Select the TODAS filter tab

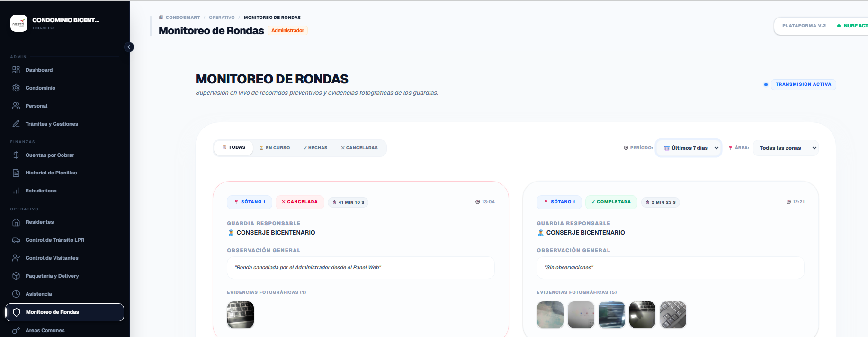coord(233,147)
